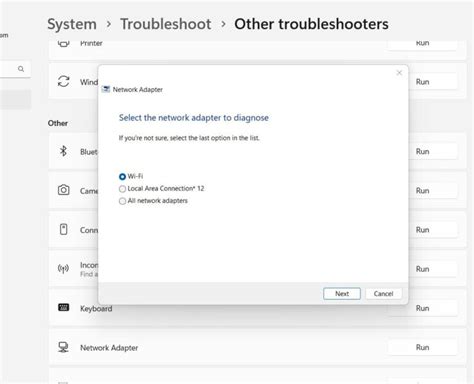Go to Troubleshoot breadcrumb
This screenshot has width=474, height=384.
coord(166,24)
